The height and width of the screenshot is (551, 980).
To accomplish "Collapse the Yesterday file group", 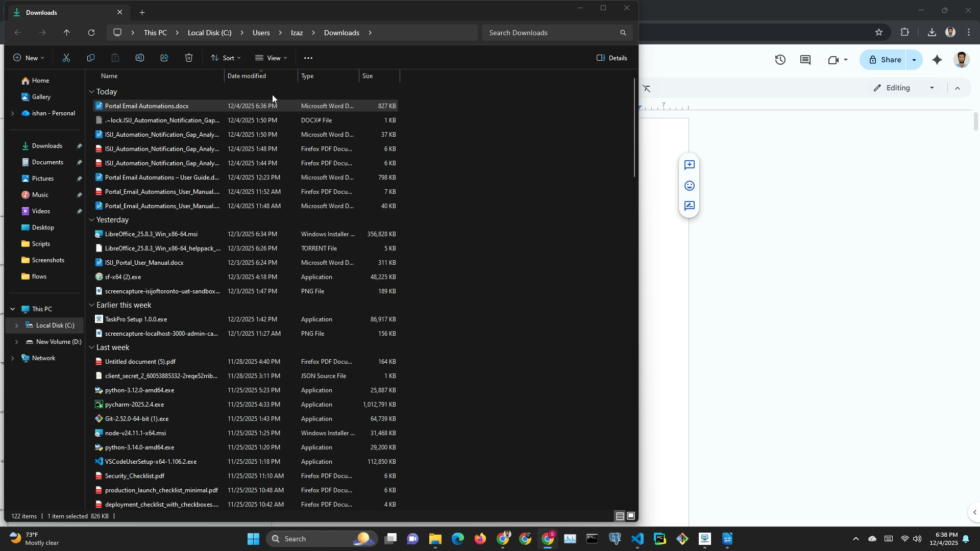I will coord(92,220).
